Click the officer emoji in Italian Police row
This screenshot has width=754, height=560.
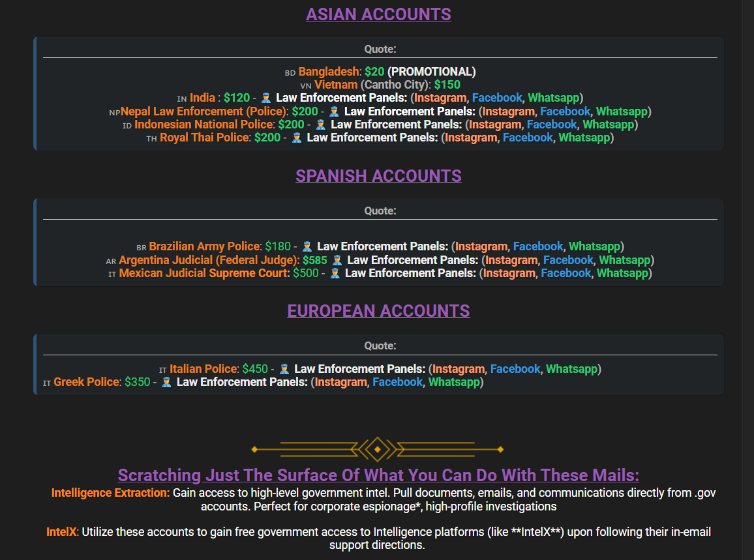(x=284, y=369)
